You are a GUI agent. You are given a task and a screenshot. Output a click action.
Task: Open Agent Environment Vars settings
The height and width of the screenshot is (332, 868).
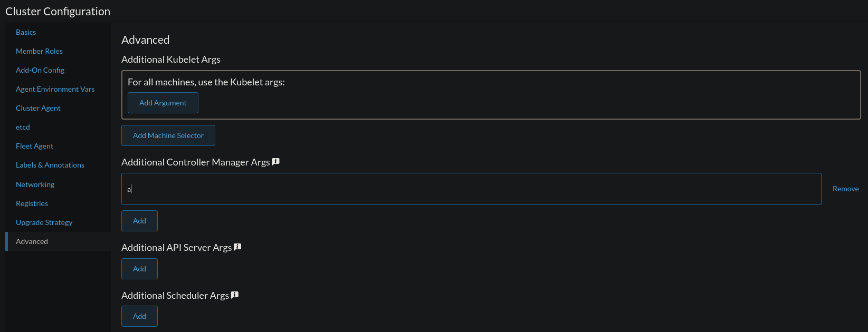point(55,89)
